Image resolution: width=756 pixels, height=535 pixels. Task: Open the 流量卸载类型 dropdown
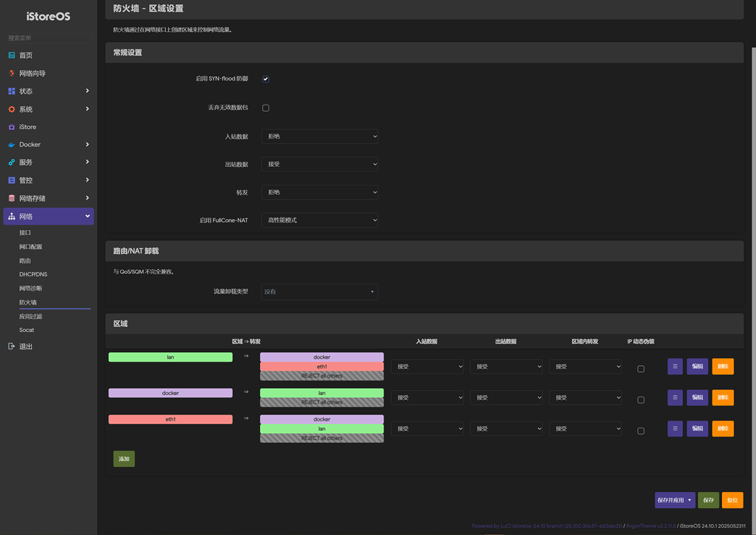[x=320, y=292]
